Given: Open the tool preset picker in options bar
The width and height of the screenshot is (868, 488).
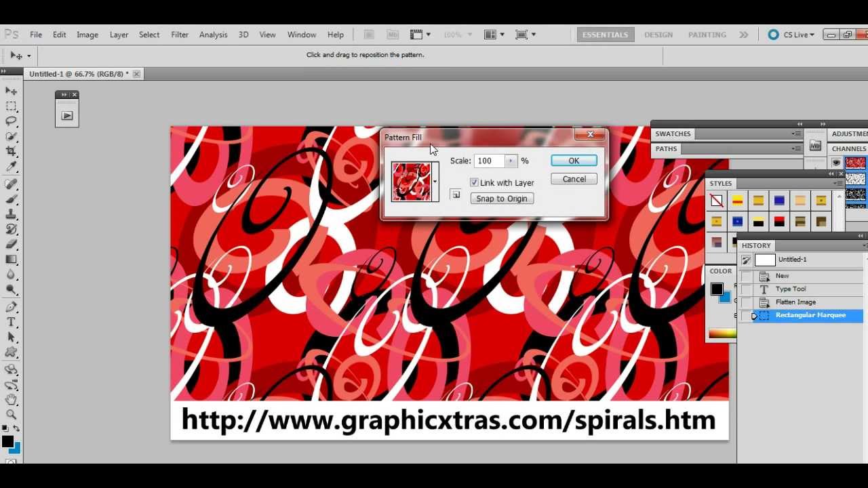Looking at the screenshot, I should [x=20, y=56].
